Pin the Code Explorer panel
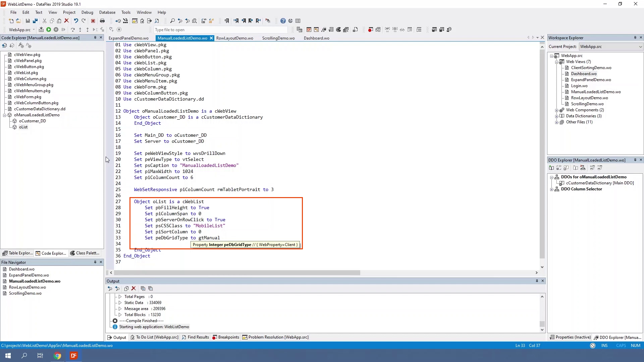This screenshot has height=362, width=644. 95,38
